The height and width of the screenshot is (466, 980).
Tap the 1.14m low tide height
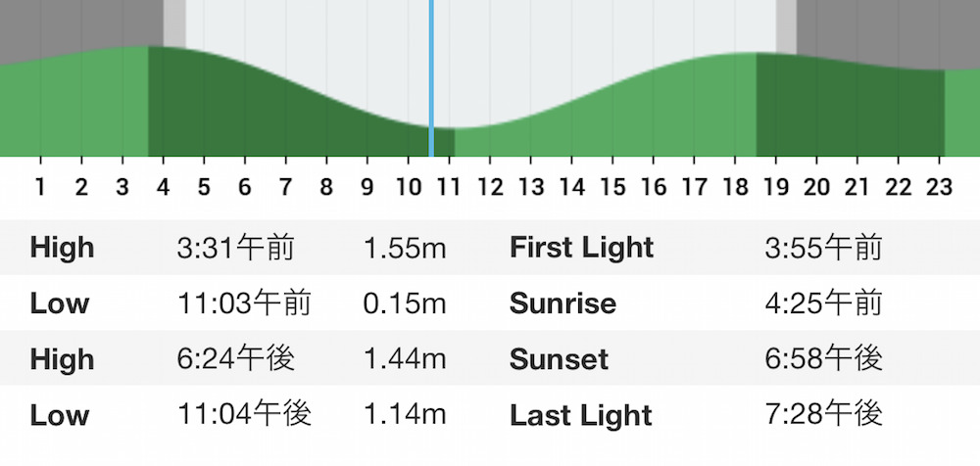[x=405, y=415]
